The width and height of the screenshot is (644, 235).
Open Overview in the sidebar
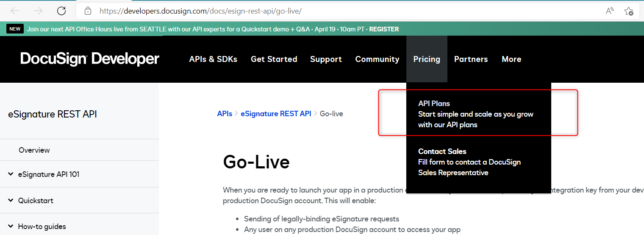click(x=34, y=150)
